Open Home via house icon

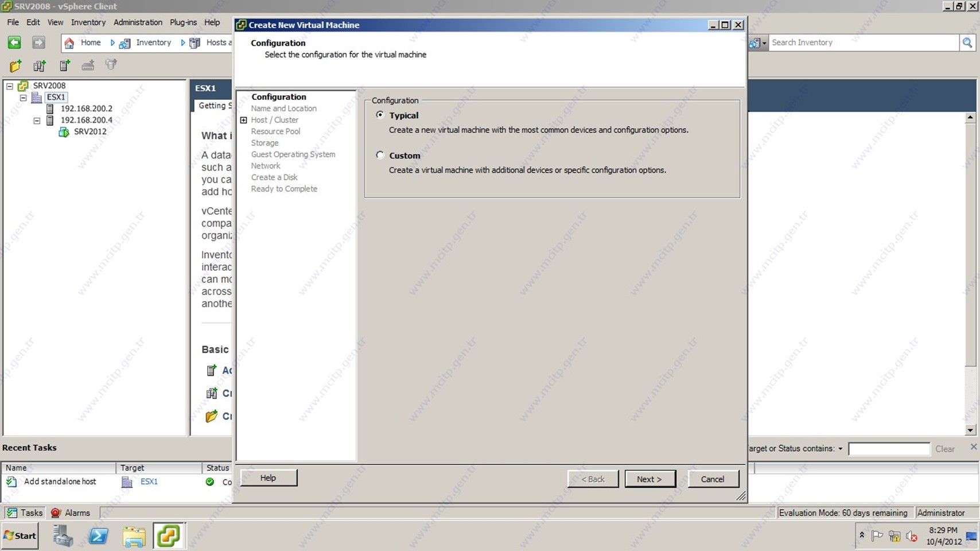(x=69, y=43)
